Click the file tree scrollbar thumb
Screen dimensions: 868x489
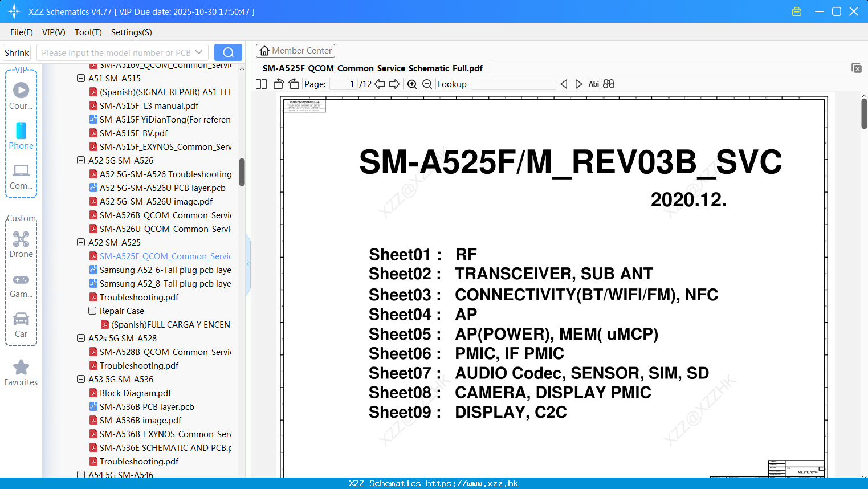tap(242, 172)
